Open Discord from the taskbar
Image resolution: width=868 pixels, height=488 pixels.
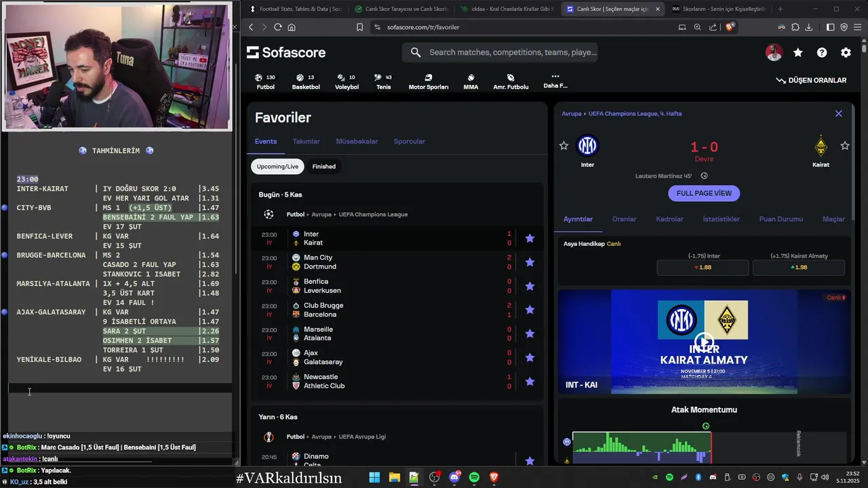tap(454, 478)
